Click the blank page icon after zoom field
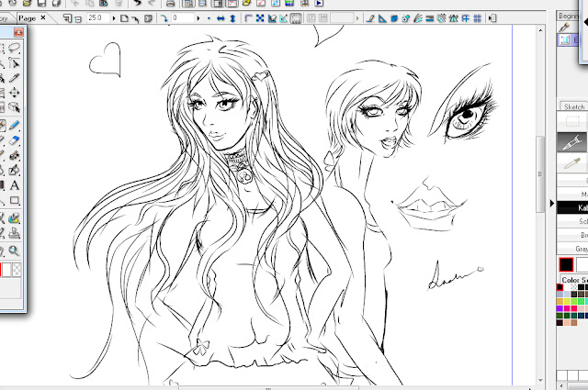588x390 pixels. 124,18
